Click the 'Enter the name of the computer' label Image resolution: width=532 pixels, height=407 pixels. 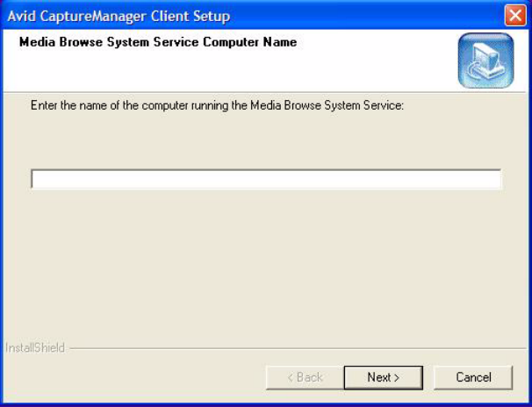[216, 104]
